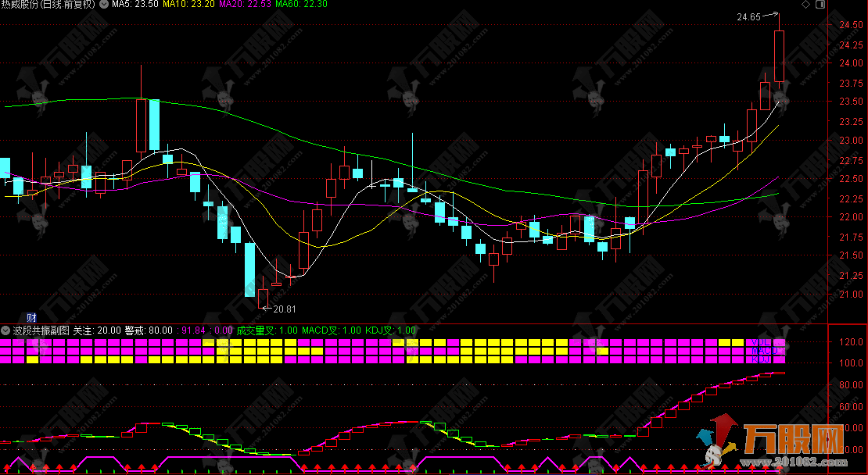Click the 关注: 20.00 parameter text
This screenshot has width=868, height=475.
click(x=97, y=330)
